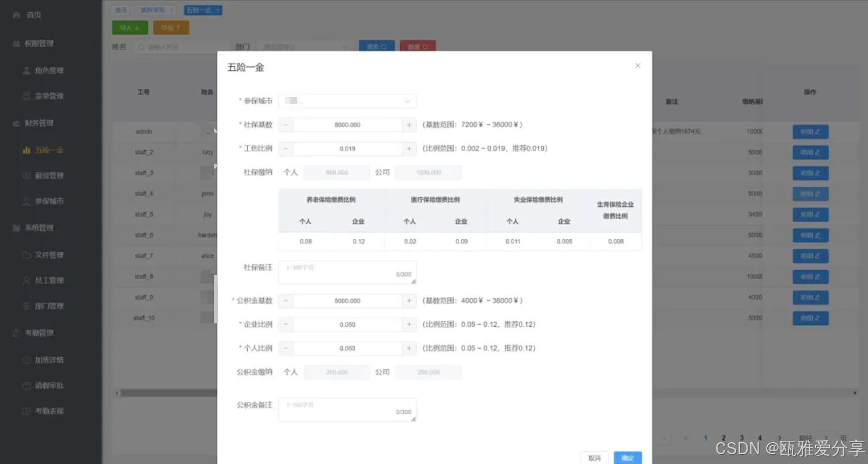
Task: Click the 取消 cancel button
Action: [x=594, y=457]
